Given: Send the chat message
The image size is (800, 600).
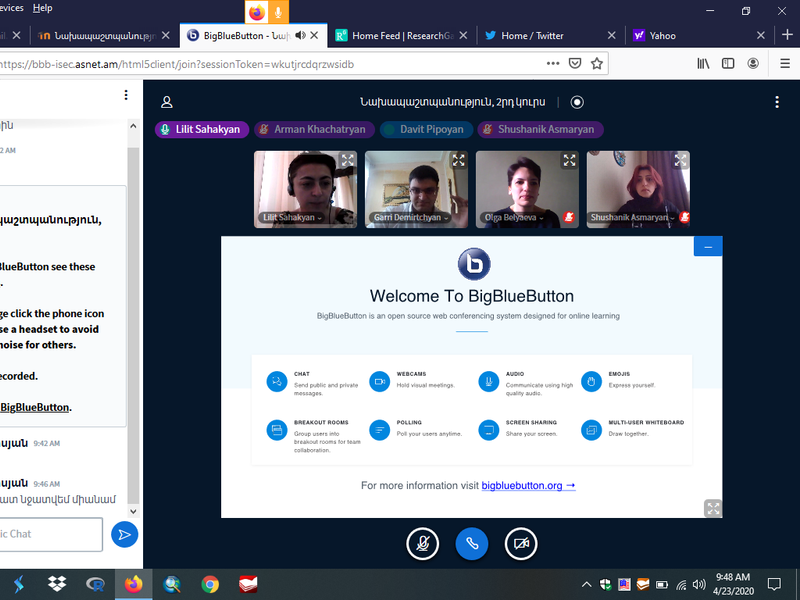Looking at the screenshot, I should 124,534.
